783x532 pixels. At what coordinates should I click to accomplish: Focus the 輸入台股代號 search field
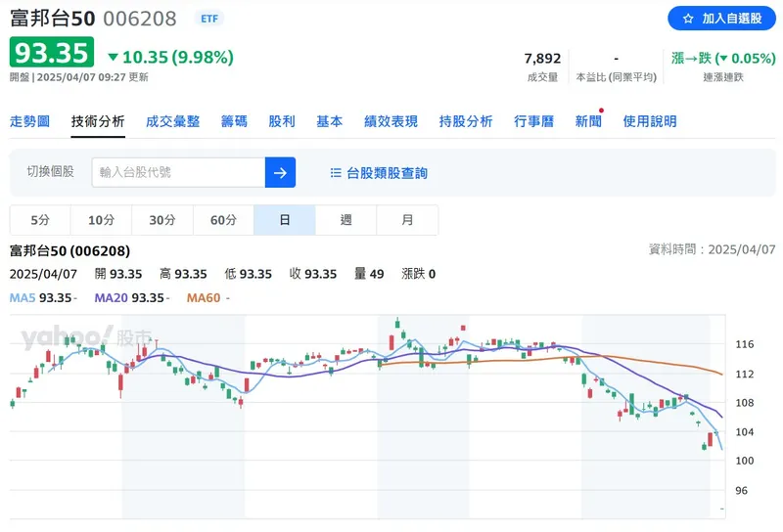tap(178, 172)
